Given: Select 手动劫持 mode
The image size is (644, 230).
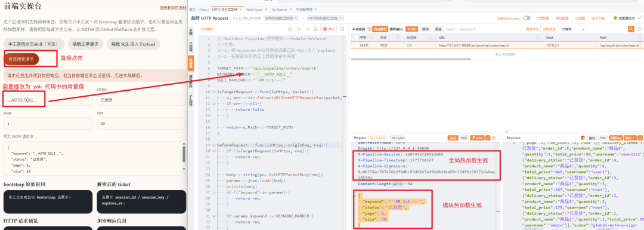Looking at the screenshot, I should 358,29.
